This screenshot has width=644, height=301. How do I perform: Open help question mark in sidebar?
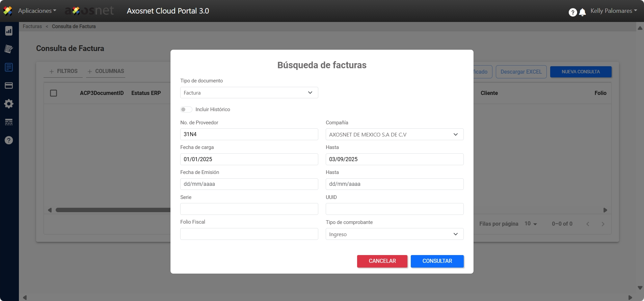(x=9, y=140)
